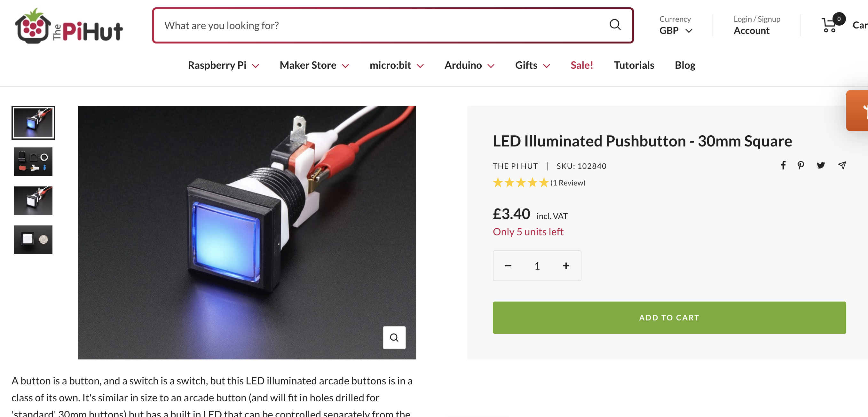Expand the Maker Store menu

click(314, 65)
